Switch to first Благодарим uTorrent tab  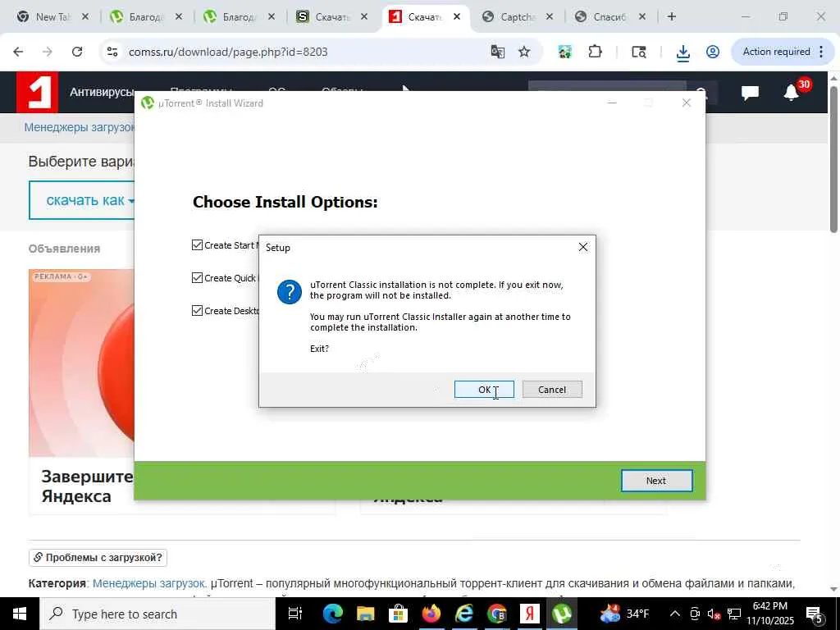pyautogui.click(x=146, y=17)
